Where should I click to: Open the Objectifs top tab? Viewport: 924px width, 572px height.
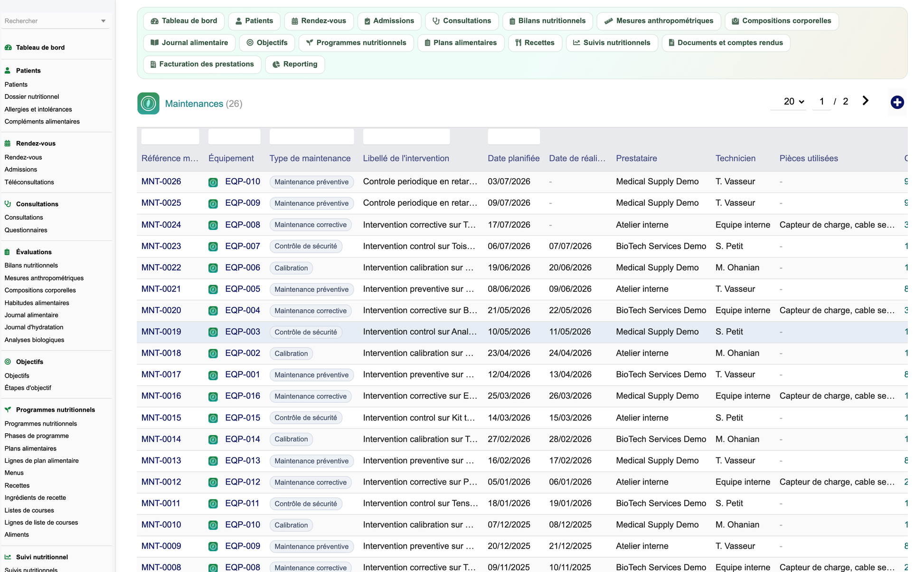(267, 43)
